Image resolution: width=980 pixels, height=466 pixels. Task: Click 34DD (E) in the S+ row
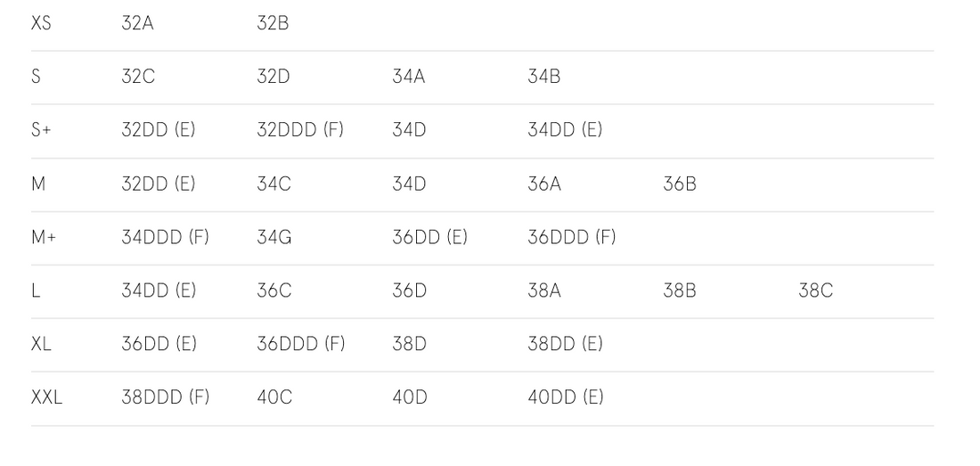point(565,130)
